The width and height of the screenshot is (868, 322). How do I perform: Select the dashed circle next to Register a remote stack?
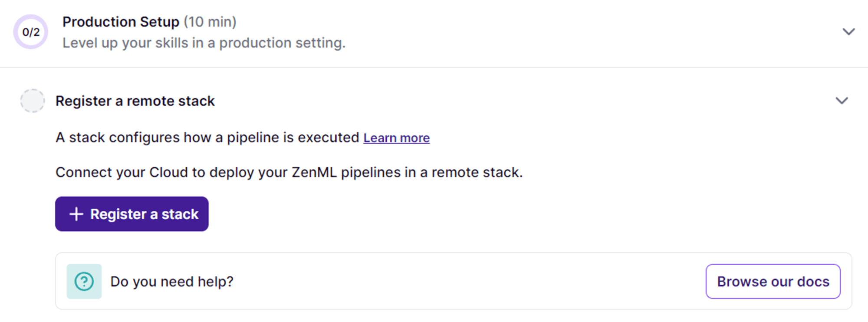coord(32,100)
